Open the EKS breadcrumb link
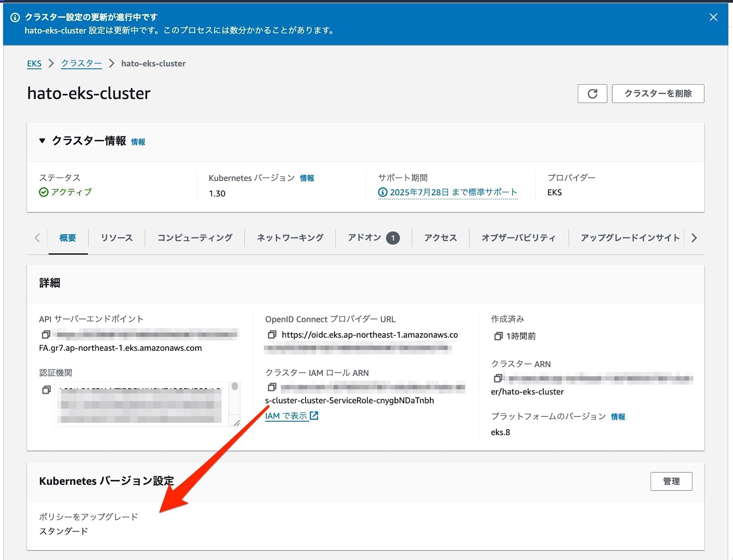The image size is (733, 560). 34,63
